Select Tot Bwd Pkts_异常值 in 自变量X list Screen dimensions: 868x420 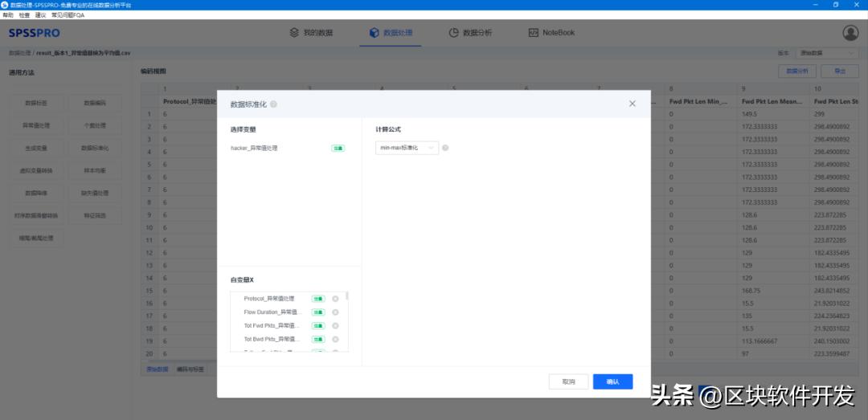[272, 339]
